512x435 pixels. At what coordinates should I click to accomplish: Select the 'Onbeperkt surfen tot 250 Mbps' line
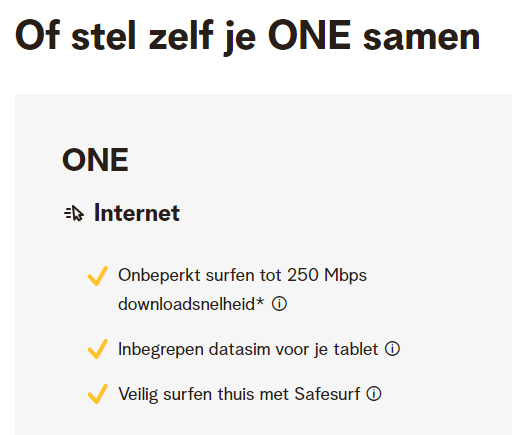[x=242, y=276]
